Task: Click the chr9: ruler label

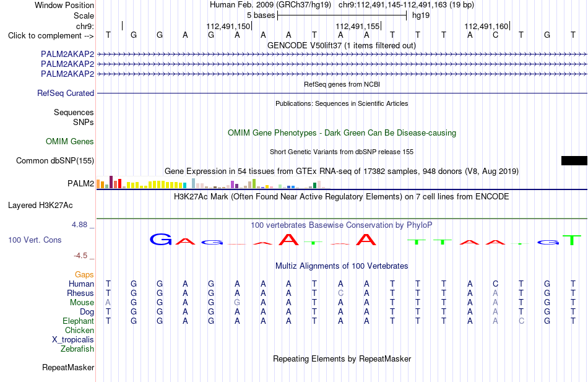Action: [85, 26]
